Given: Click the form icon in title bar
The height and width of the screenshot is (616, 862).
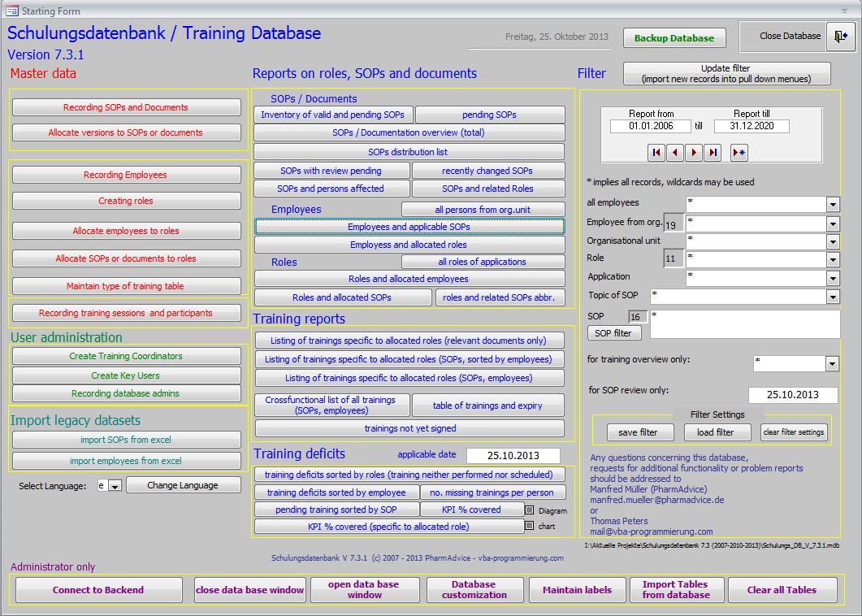Looking at the screenshot, I should (x=11, y=11).
